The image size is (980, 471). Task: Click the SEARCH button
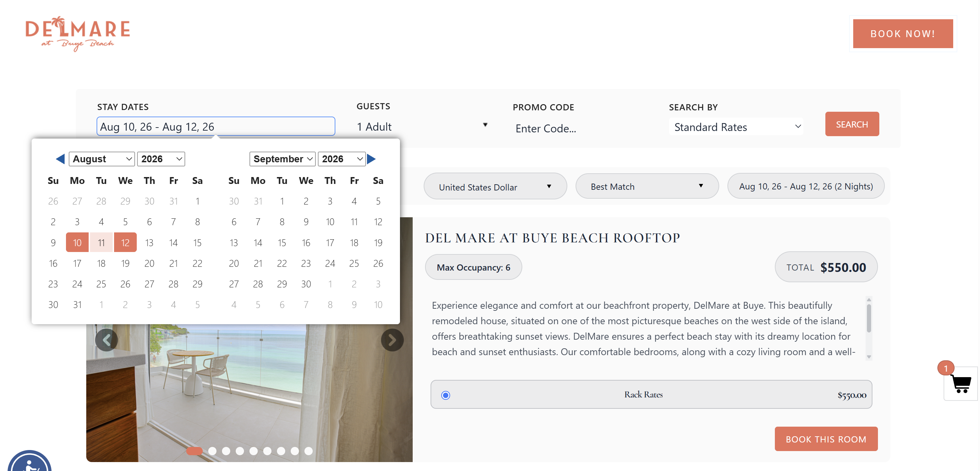[x=852, y=124]
